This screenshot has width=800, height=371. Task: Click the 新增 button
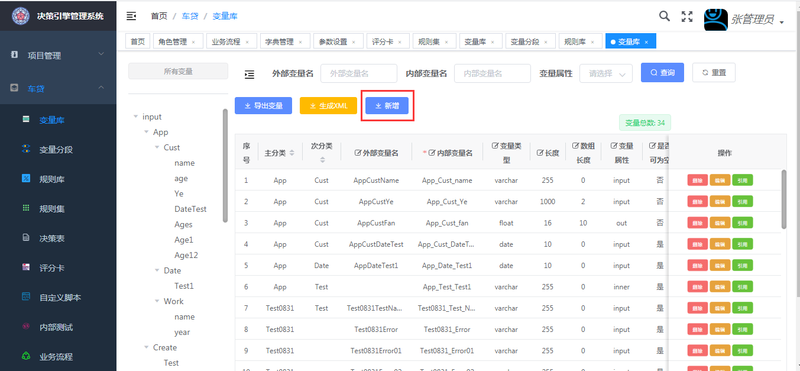click(x=387, y=106)
